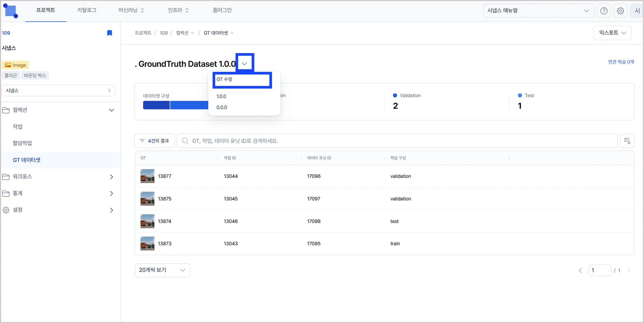Open the 20개씩 보기 page size dropdown
The height and width of the screenshot is (323, 644).
[162, 270]
